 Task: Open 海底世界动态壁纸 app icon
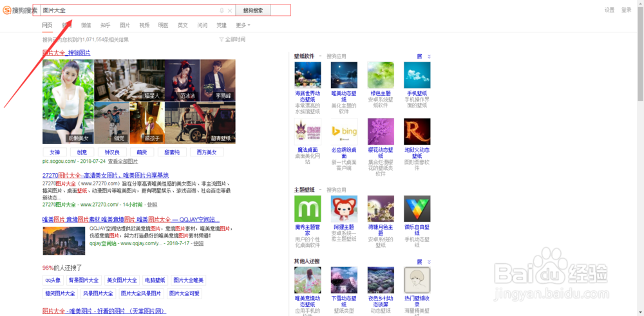point(308,75)
